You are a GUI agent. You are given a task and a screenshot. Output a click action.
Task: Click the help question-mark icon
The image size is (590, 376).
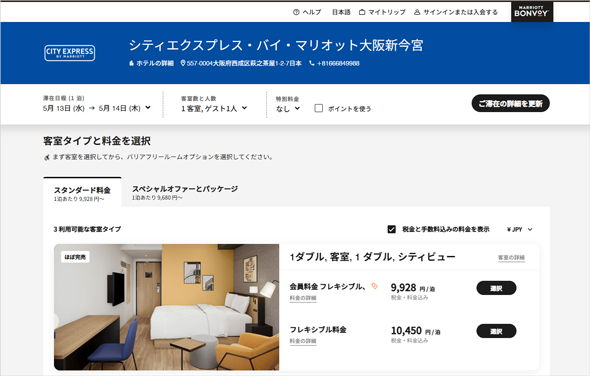click(296, 12)
